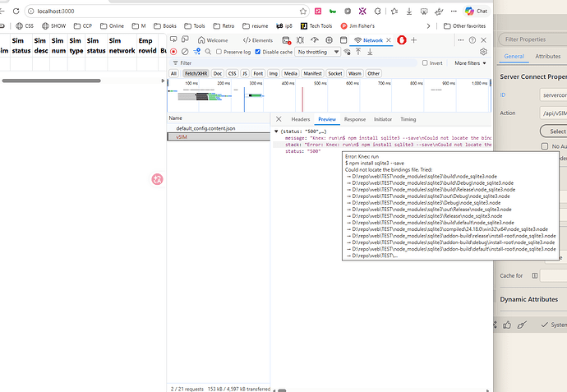Open the DevTools Sources bug icon
567x392 pixels.
(x=300, y=40)
